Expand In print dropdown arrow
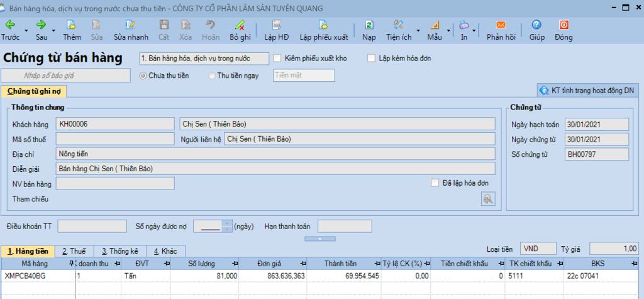Viewport: 644px width, 299px height. click(x=474, y=31)
